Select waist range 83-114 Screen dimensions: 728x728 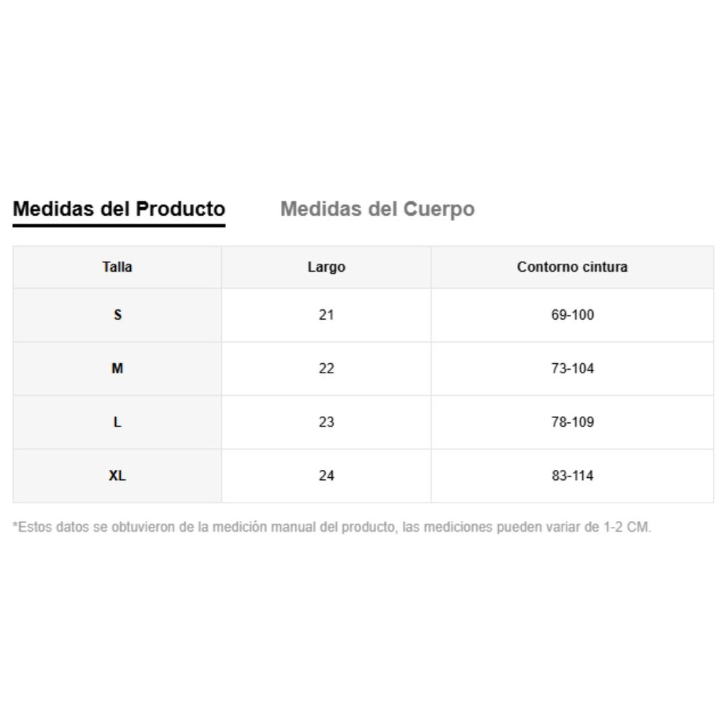point(572,476)
